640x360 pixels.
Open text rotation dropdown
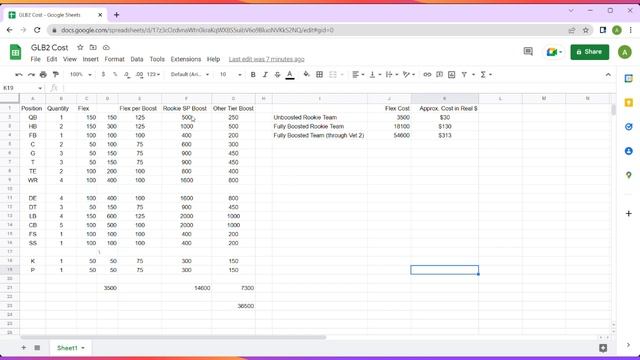tap(409, 75)
